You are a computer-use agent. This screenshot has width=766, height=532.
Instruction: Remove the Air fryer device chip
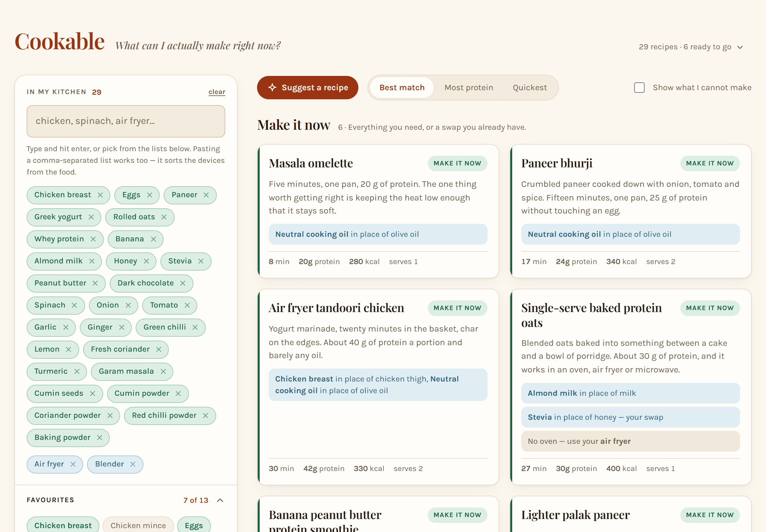pyautogui.click(x=73, y=464)
